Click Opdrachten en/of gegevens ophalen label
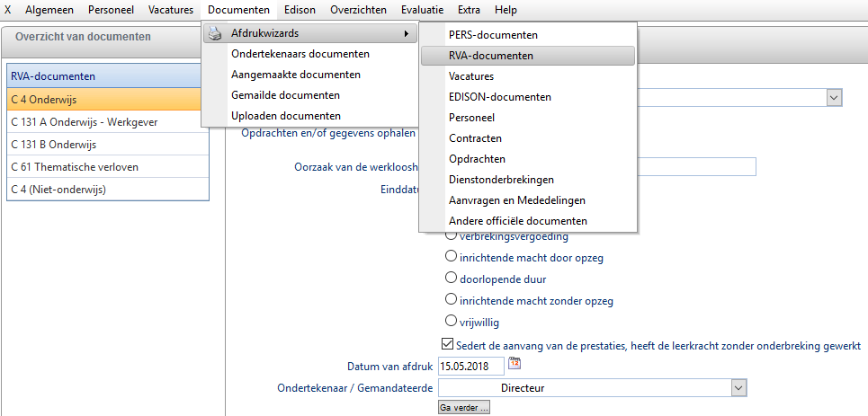868x416 pixels. [328, 133]
